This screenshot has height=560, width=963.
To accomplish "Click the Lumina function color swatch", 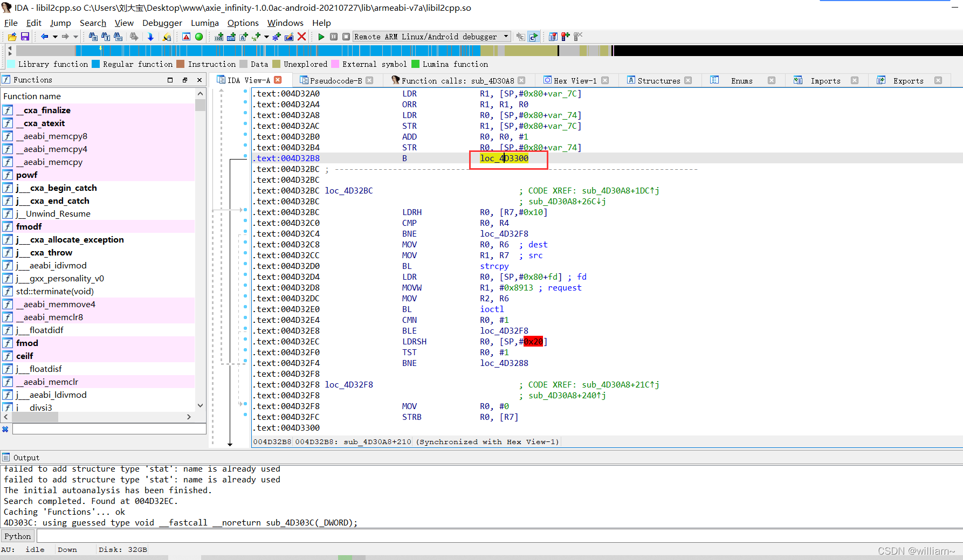I will coord(415,64).
